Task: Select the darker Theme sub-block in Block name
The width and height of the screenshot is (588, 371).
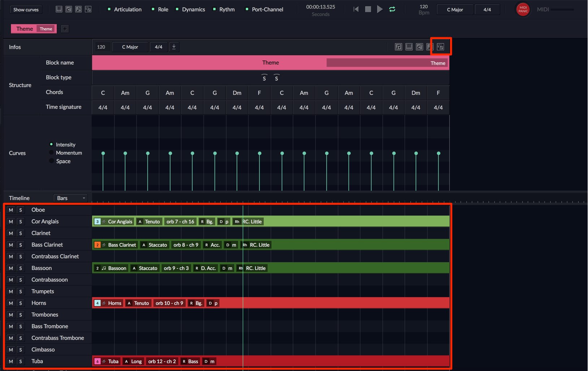Action: click(387, 63)
